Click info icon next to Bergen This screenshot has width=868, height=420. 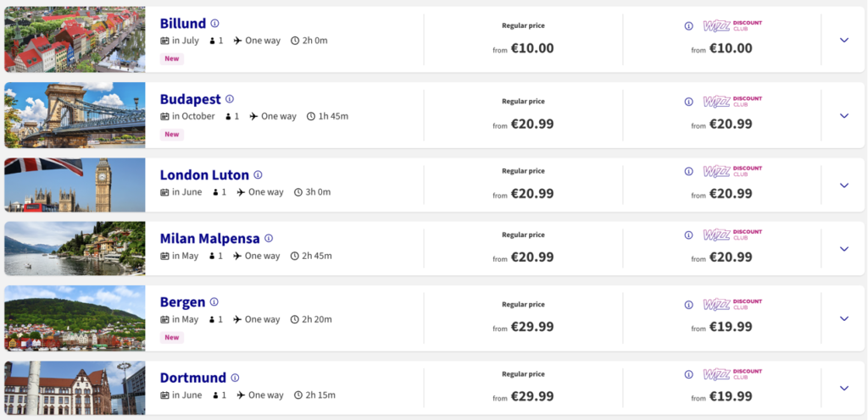(x=214, y=302)
